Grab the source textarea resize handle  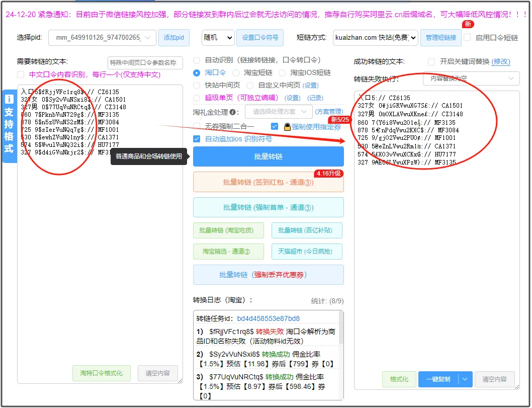pyautogui.click(x=180, y=381)
